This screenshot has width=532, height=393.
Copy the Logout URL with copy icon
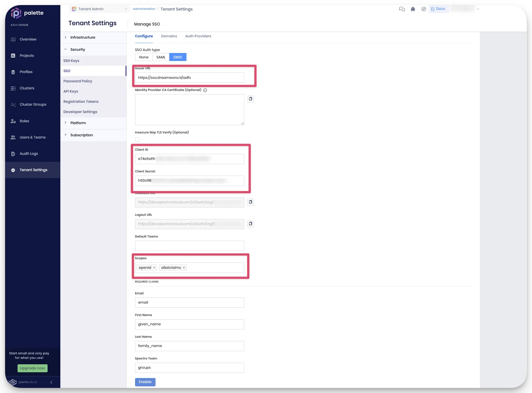pos(250,224)
